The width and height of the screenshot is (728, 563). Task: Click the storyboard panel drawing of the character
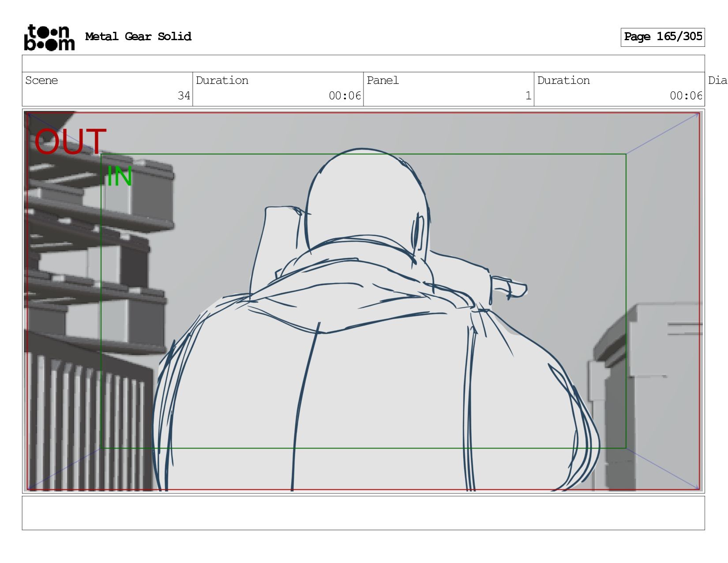pos(363,301)
